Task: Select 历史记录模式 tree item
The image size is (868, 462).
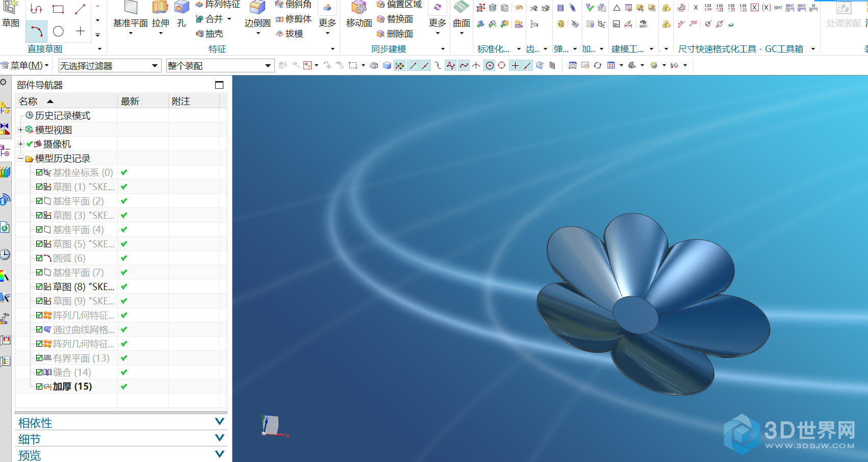Action: [62, 116]
